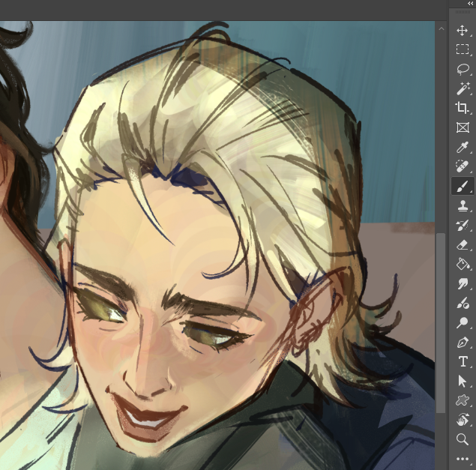Click the toolbar grip handle at top

click(463, 12)
